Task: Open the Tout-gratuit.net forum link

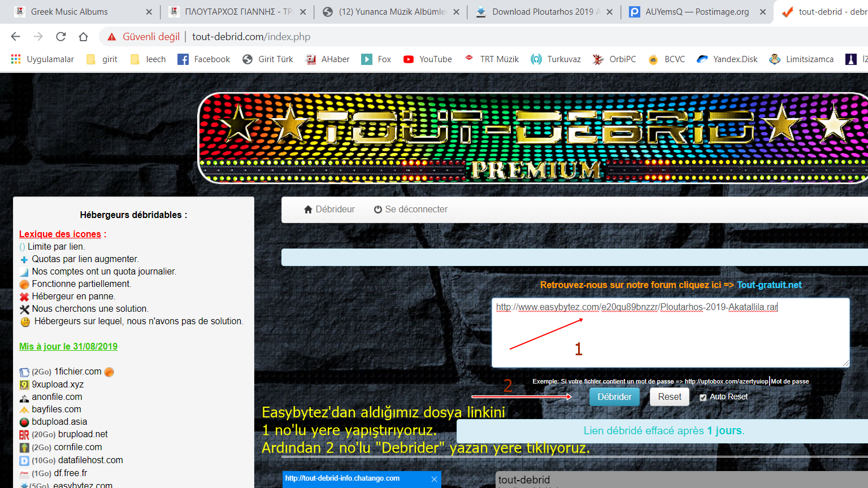Action: (769, 285)
